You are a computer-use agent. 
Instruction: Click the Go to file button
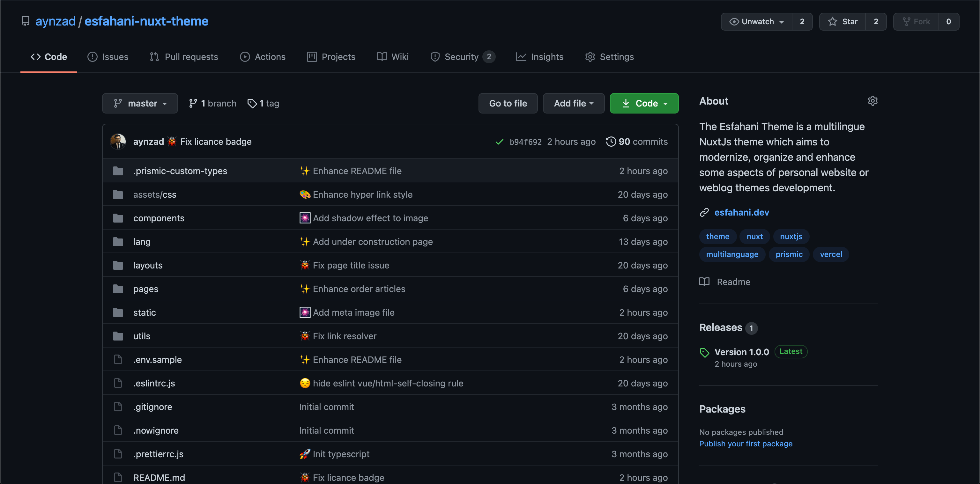click(508, 103)
